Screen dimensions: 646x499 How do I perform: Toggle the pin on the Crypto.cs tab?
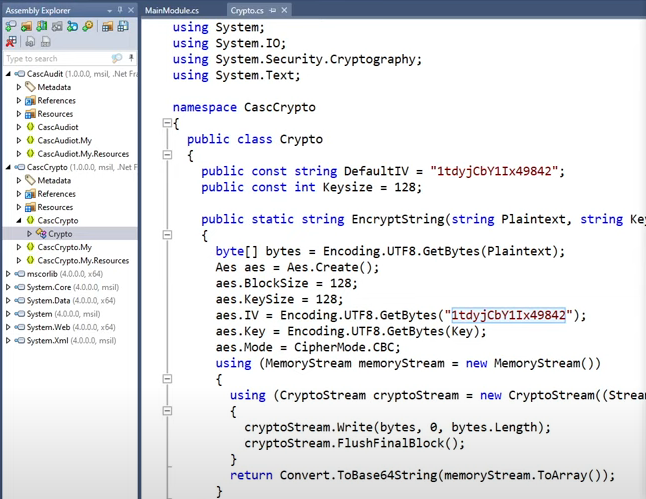click(x=273, y=10)
